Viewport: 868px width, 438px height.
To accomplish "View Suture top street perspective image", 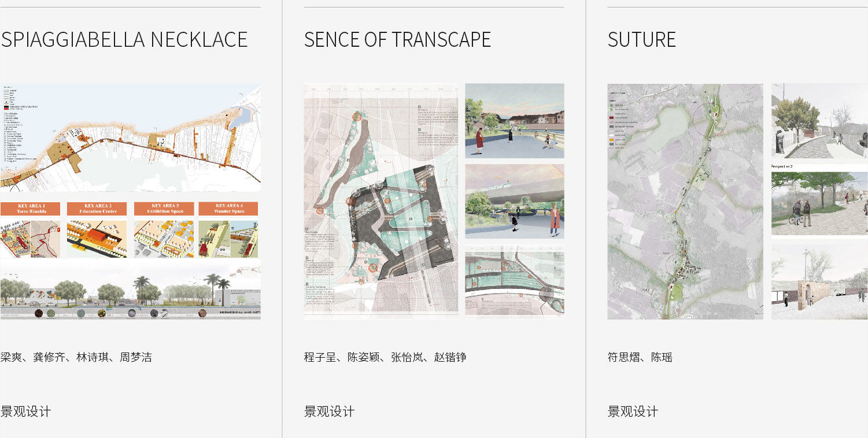I will tap(819, 121).
